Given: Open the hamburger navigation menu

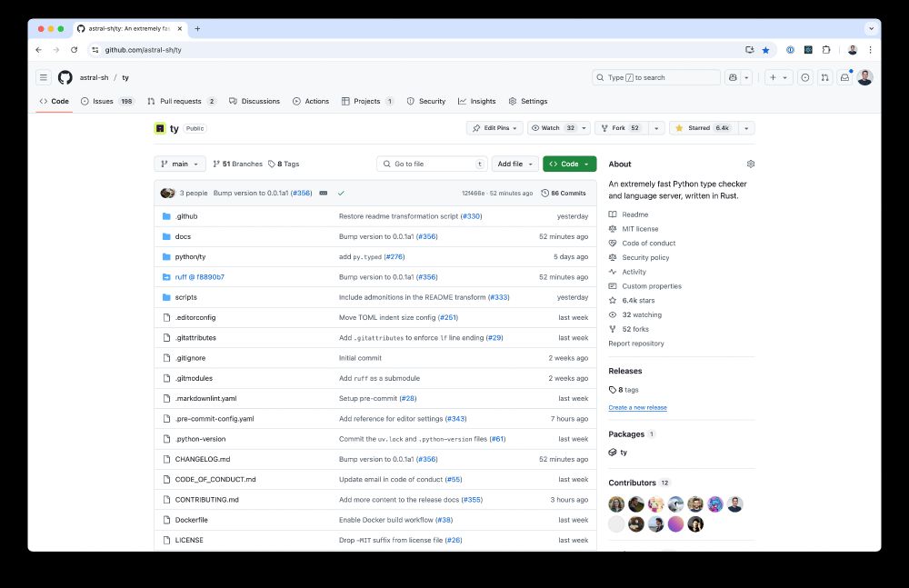Looking at the screenshot, I should click(x=44, y=77).
